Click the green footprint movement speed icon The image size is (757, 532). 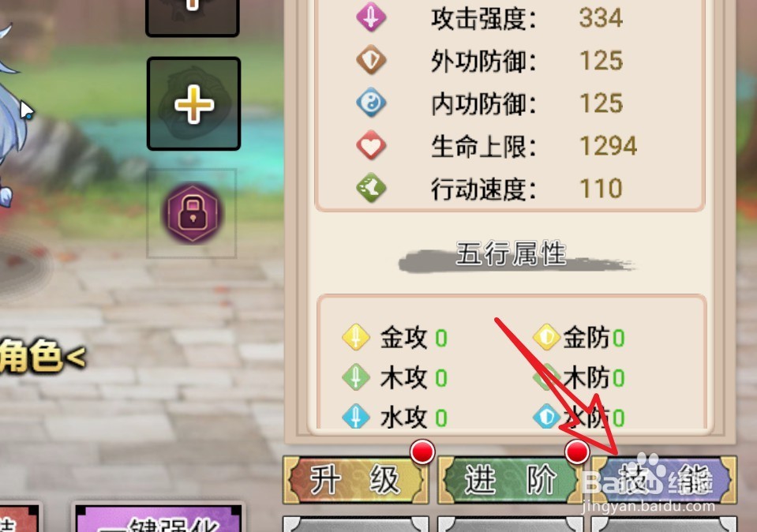pyautogui.click(x=371, y=187)
